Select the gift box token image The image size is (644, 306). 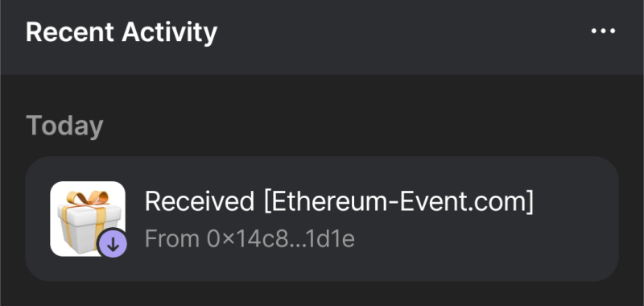[x=88, y=218]
